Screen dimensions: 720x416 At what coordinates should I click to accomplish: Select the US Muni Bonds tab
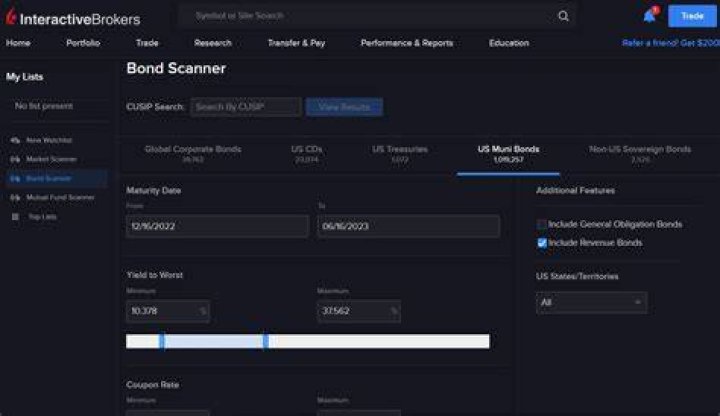click(x=508, y=154)
